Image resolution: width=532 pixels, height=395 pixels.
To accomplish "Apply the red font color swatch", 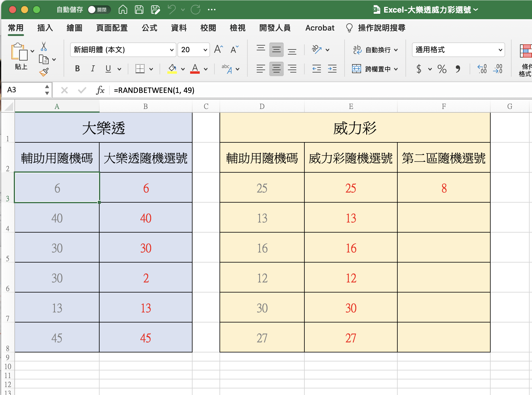I will tap(195, 69).
